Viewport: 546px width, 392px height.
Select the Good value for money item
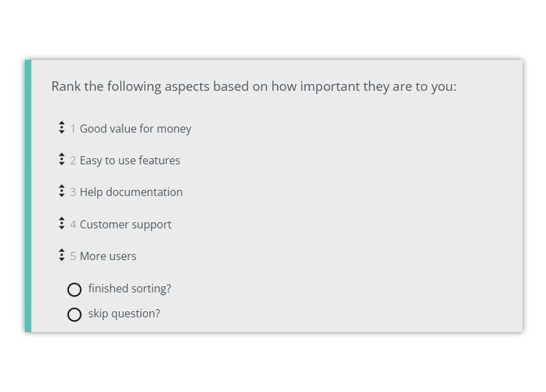coord(135,128)
